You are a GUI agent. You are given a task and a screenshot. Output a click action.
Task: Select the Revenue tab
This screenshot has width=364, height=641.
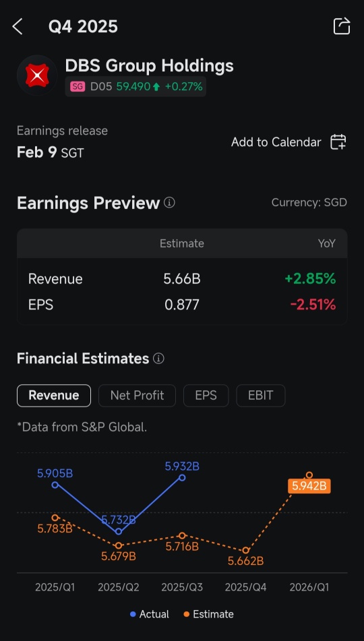click(x=54, y=395)
